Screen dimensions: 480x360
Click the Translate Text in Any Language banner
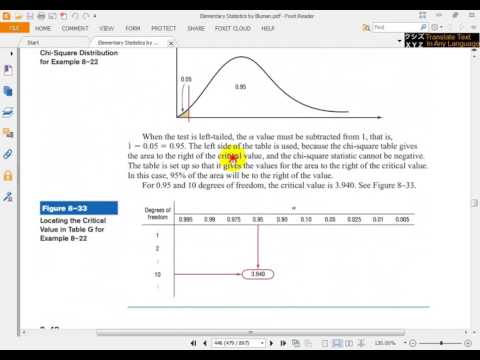coord(442,40)
